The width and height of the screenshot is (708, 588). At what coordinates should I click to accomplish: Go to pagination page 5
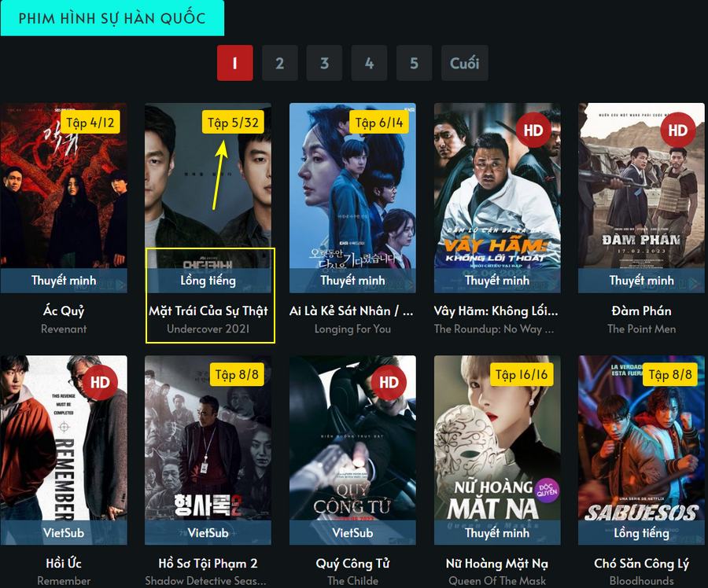414,63
